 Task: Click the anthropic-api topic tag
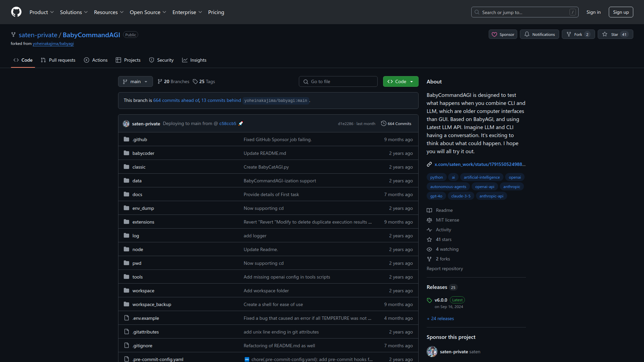(491, 196)
